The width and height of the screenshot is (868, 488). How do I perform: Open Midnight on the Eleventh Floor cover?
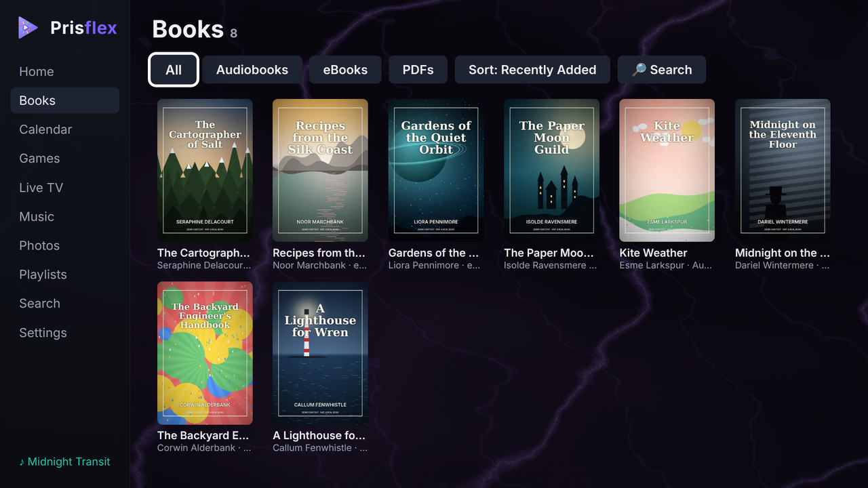[x=783, y=170]
